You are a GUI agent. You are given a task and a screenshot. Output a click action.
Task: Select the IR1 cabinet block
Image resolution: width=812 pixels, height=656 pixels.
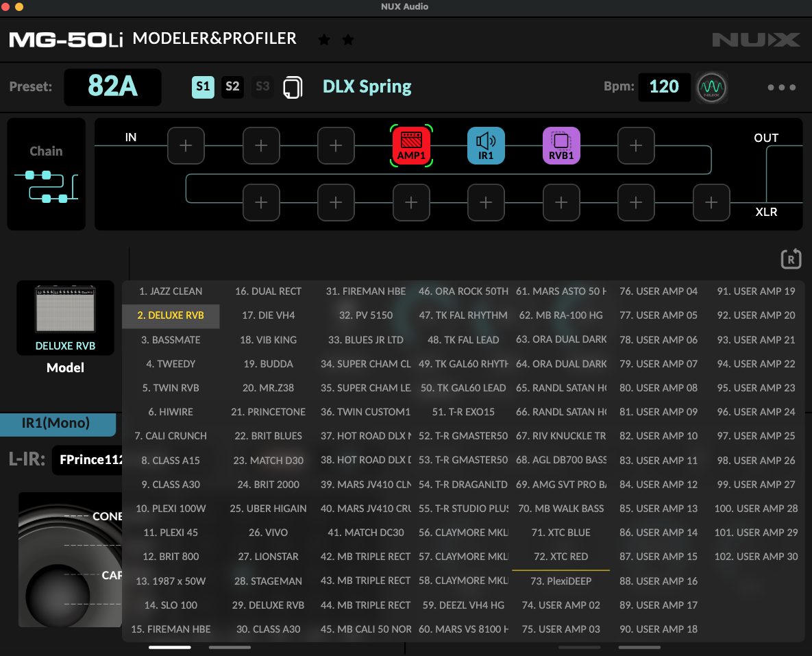pos(486,145)
